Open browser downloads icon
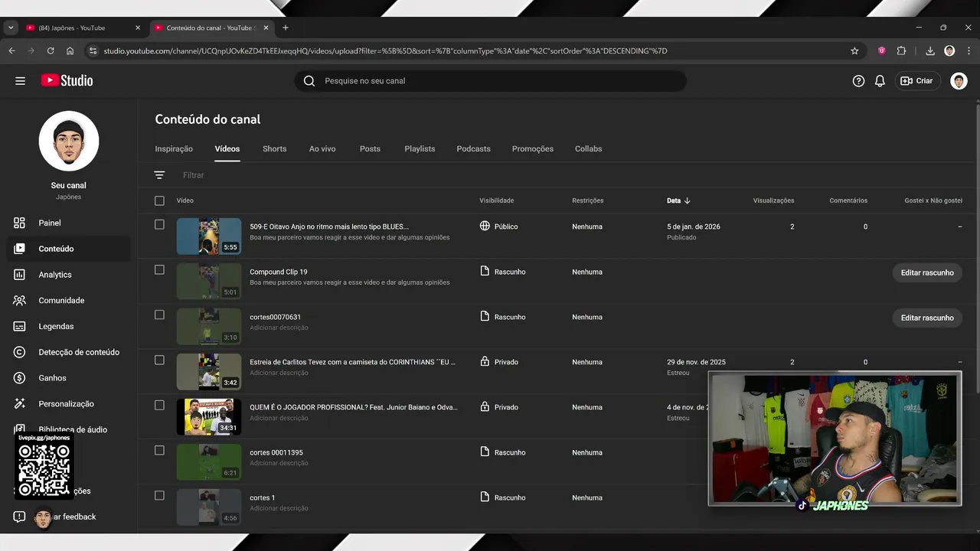The height and width of the screenshot is (551, 980). coord(930,51)
